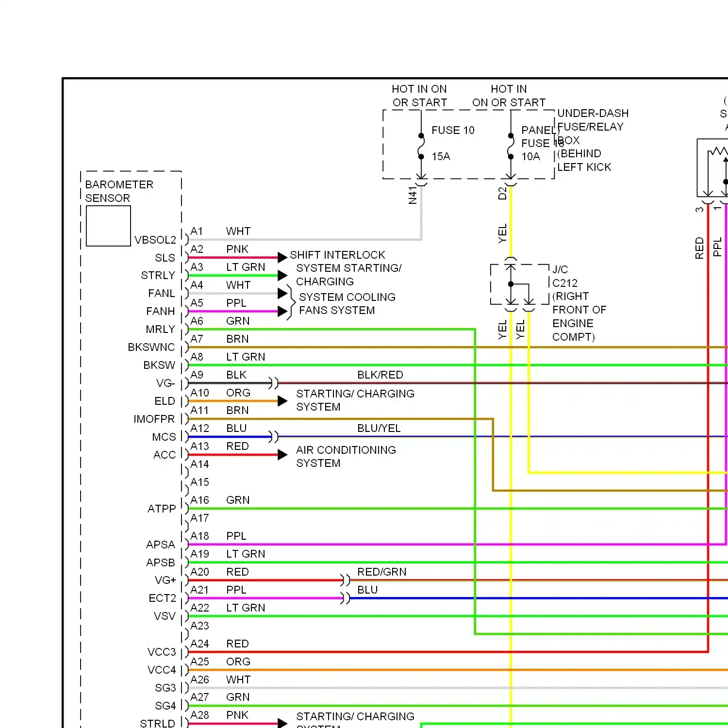Click connector pin A18 label
This screenshot has width=728, height=728.
point(200,536)
